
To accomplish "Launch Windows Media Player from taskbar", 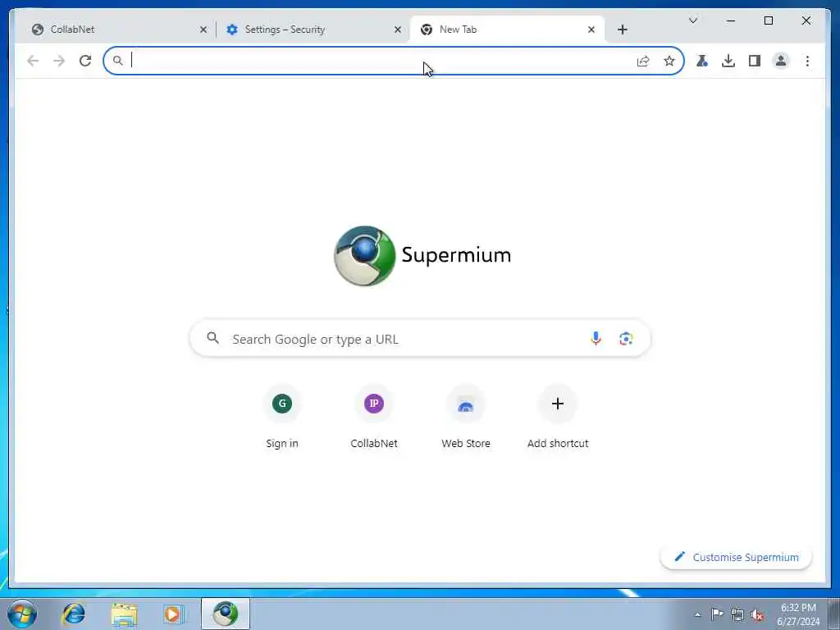I will [x=173, y=614].
